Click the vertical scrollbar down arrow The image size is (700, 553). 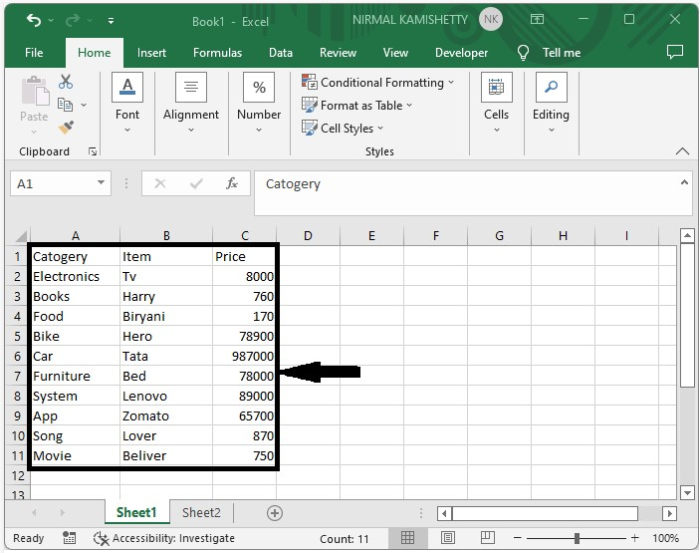[688, 493]
